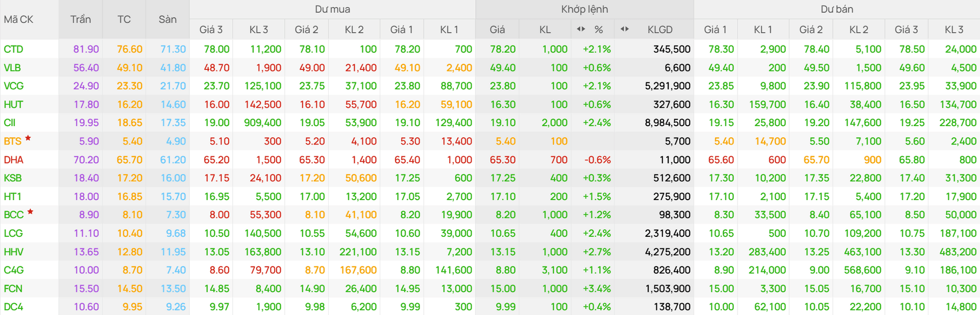
Task: Select the Khớp lệnh header group
Action: 584,9
